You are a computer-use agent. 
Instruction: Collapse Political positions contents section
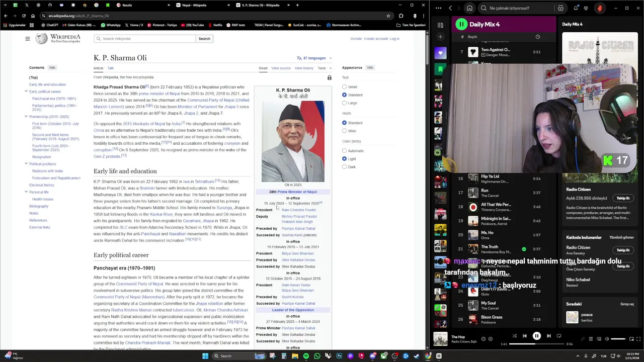26,164
